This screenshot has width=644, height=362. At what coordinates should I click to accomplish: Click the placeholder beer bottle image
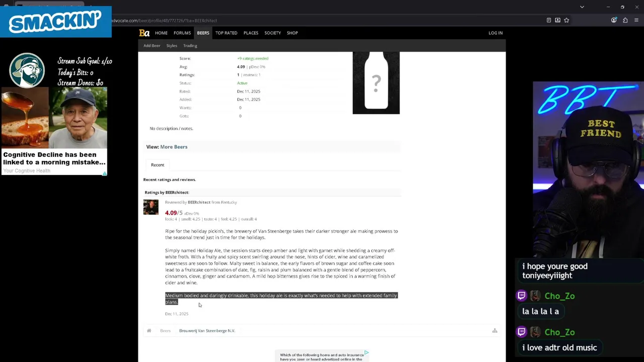click(x=376, y=83)
